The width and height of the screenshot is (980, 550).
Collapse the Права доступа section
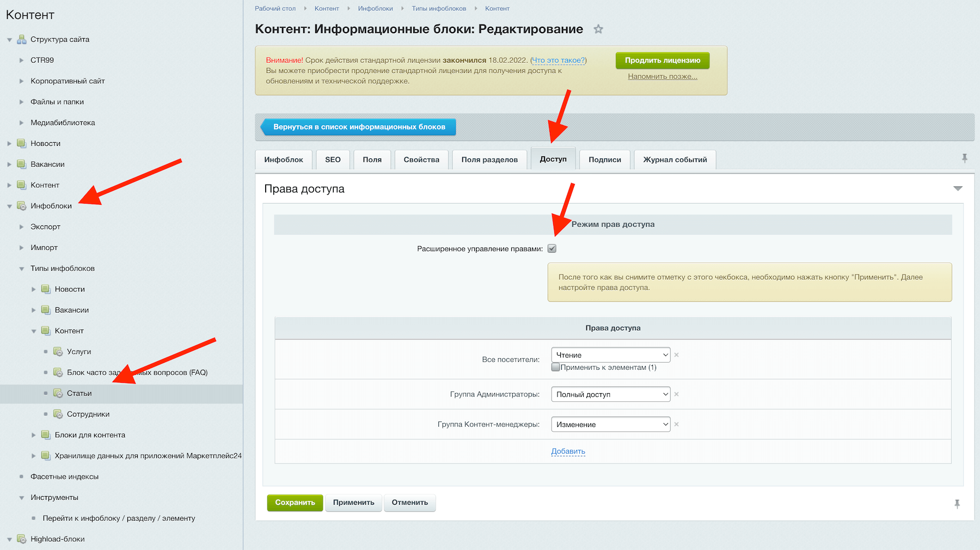point(958,188)
